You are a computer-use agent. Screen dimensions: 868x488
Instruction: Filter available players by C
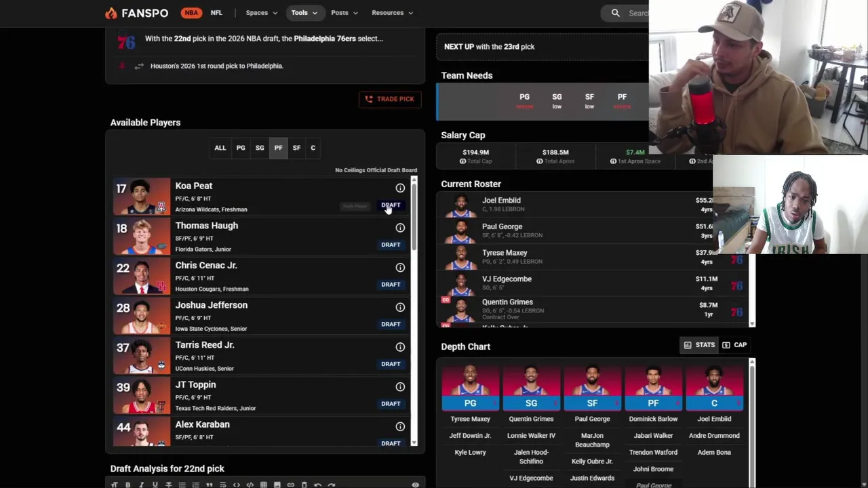tap(313, 148)
